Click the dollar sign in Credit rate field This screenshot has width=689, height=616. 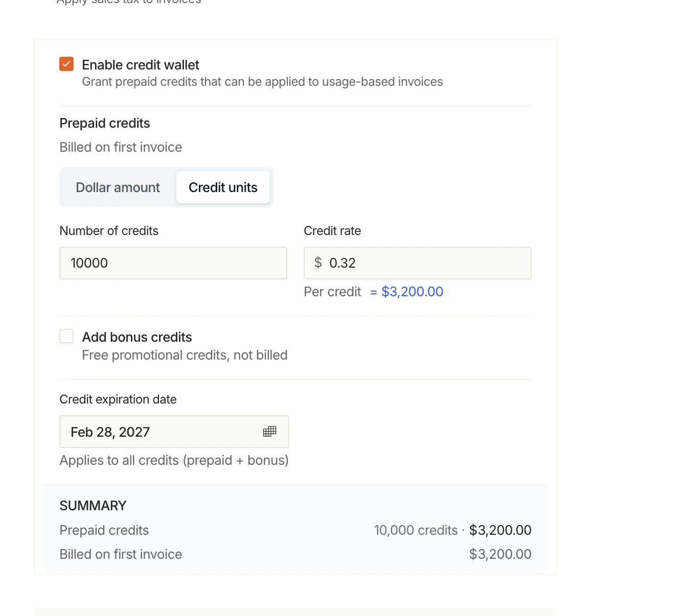(x=317, y=263)
